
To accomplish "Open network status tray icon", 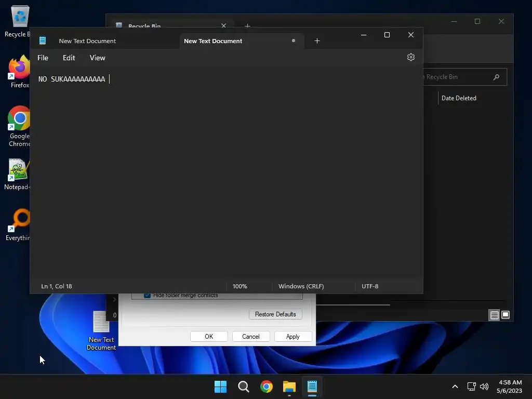I will pos(472,387).
